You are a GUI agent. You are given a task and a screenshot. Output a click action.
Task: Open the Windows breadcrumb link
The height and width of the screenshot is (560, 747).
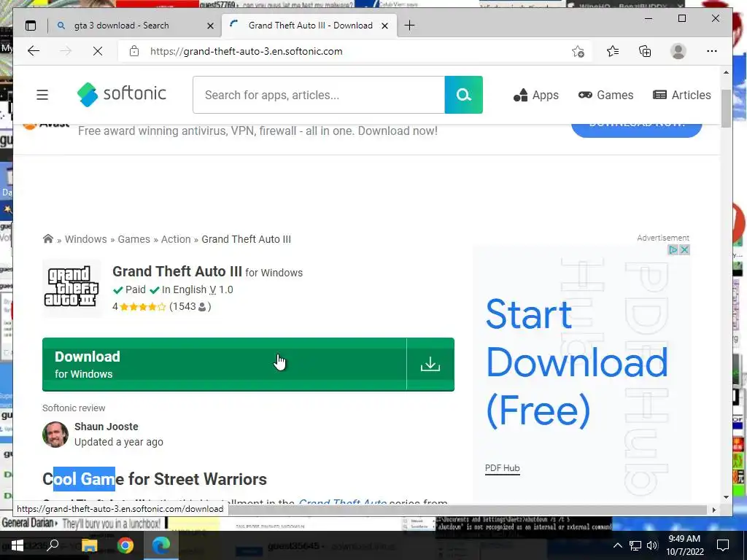pos(86,239)
